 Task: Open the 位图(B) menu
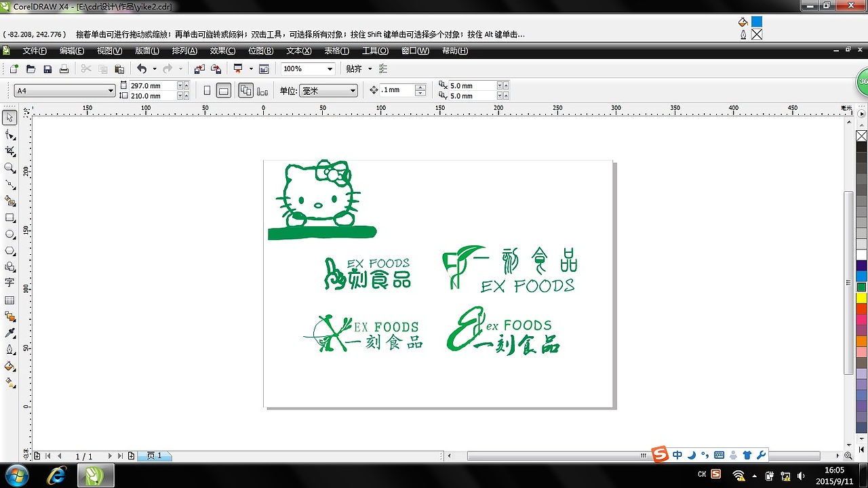(260, 51)
